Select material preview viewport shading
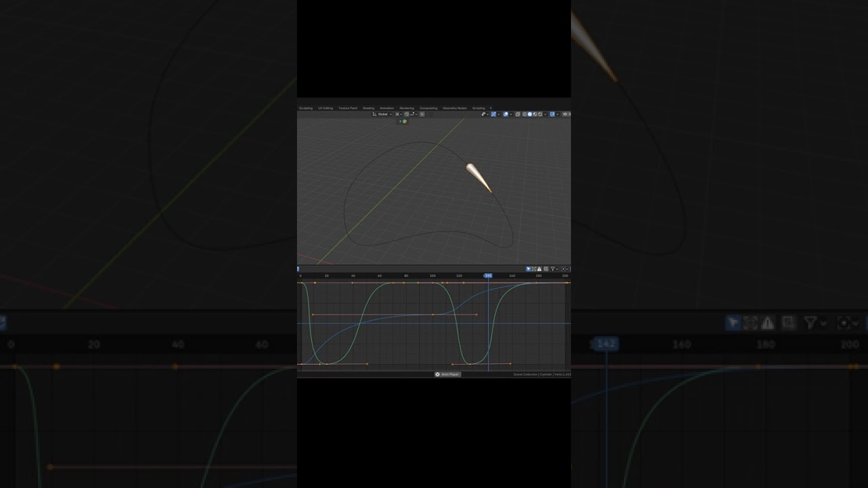868x488 pixels. point(535,114)
